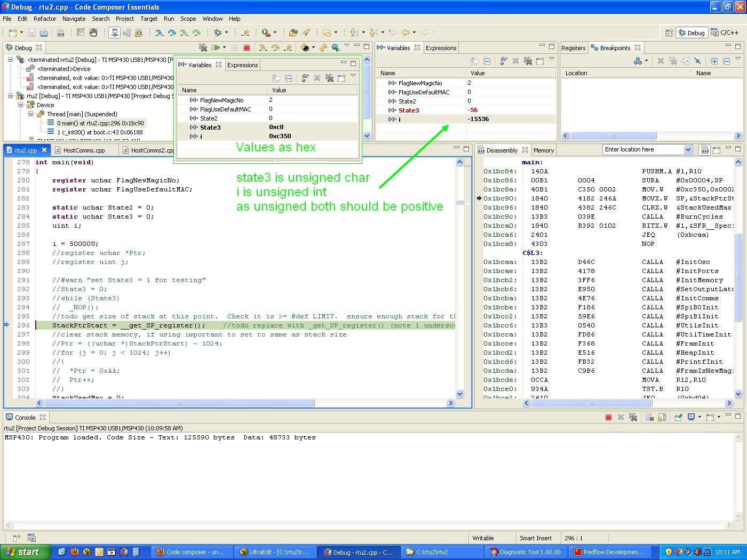The image size is (747, 560).
Task: Click the Skip All Breakpoints icon
Action: pyautogui.click(x=697, y=60)
